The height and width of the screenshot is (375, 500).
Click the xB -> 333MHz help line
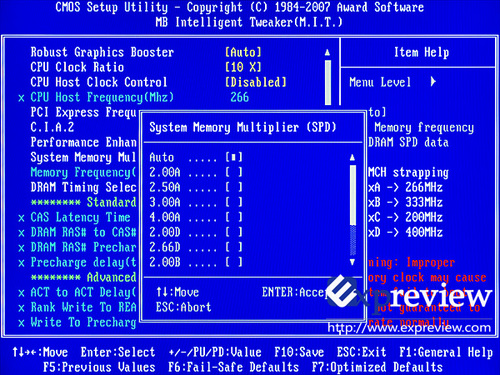405,202
